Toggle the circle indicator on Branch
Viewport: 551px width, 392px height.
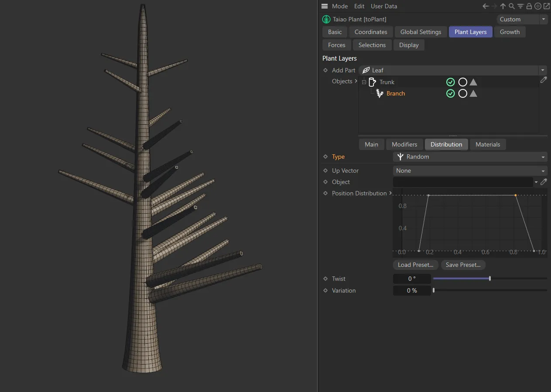[x=462, y=93]
